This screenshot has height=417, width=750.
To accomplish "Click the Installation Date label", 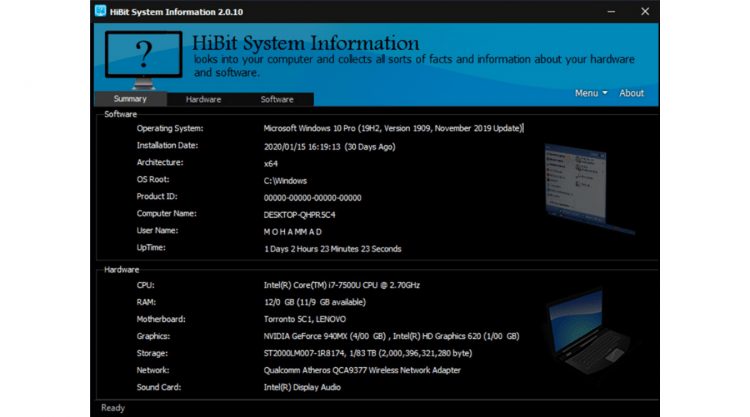I will point(167,145).
